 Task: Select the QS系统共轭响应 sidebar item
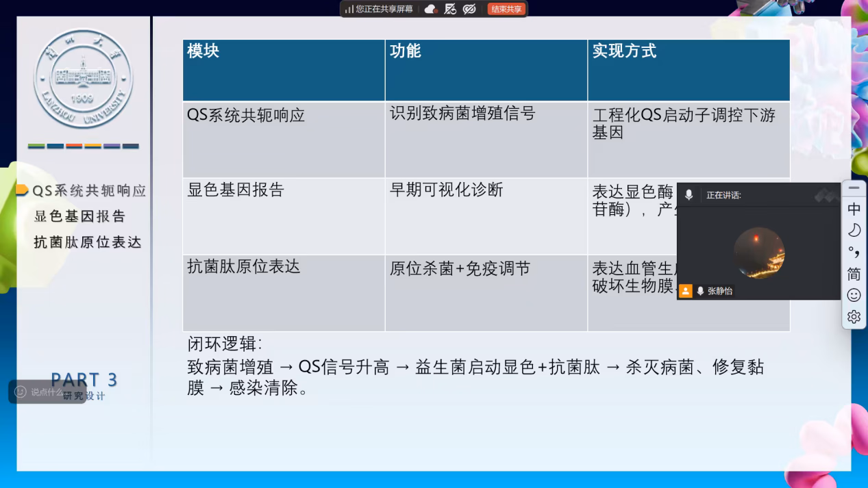pos(89,191)
